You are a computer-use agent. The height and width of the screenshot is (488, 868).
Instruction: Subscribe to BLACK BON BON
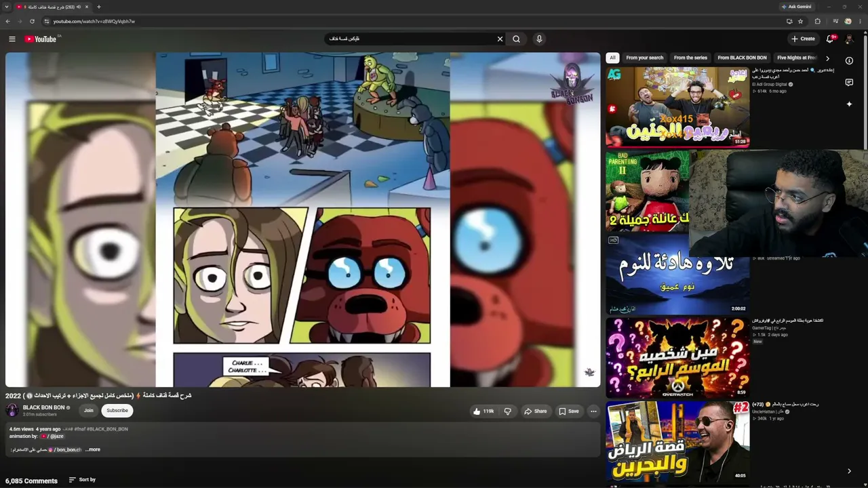click(x=117, y=410)
